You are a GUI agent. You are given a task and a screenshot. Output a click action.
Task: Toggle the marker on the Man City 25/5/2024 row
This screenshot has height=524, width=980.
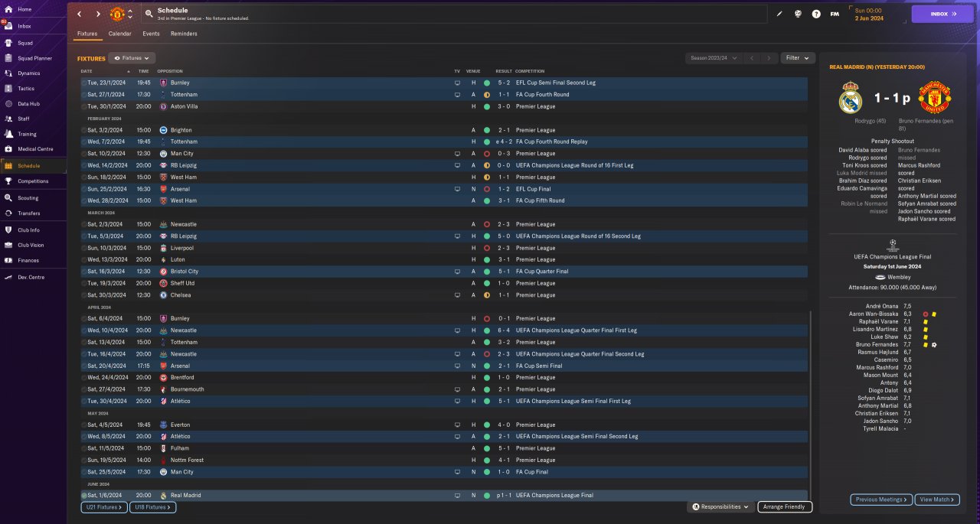84,472
